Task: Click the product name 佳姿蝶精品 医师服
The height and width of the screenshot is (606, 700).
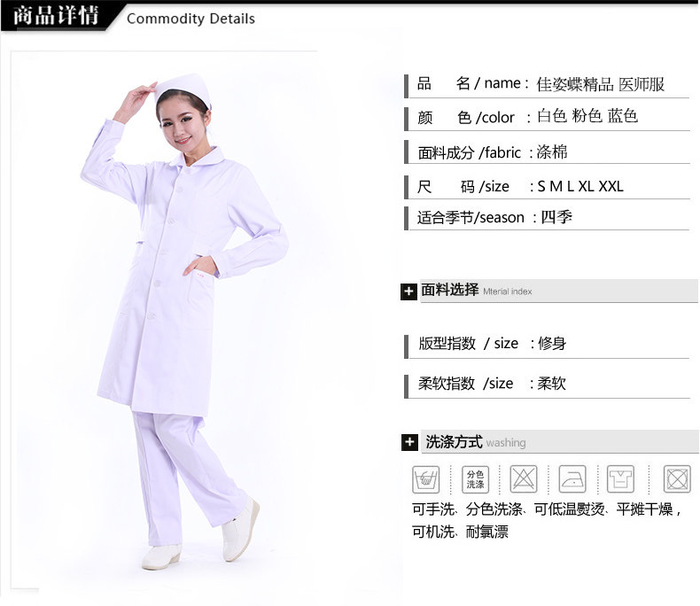Action: click(x=601, y=84)
